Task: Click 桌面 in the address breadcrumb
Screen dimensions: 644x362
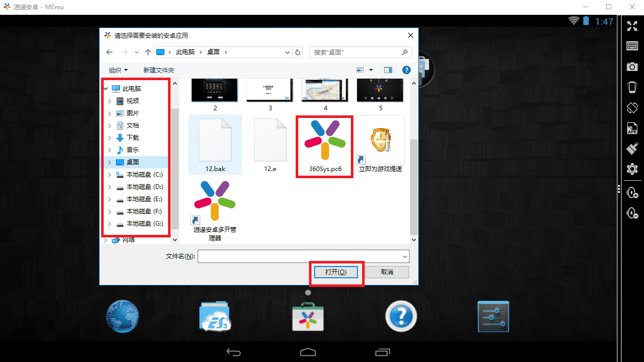Action: (213, 52)
